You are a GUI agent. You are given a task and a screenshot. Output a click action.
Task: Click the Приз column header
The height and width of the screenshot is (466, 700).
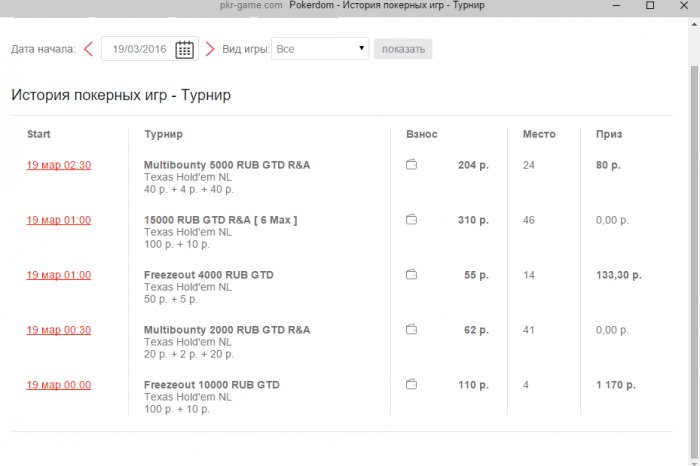click(x=609, y=134)
